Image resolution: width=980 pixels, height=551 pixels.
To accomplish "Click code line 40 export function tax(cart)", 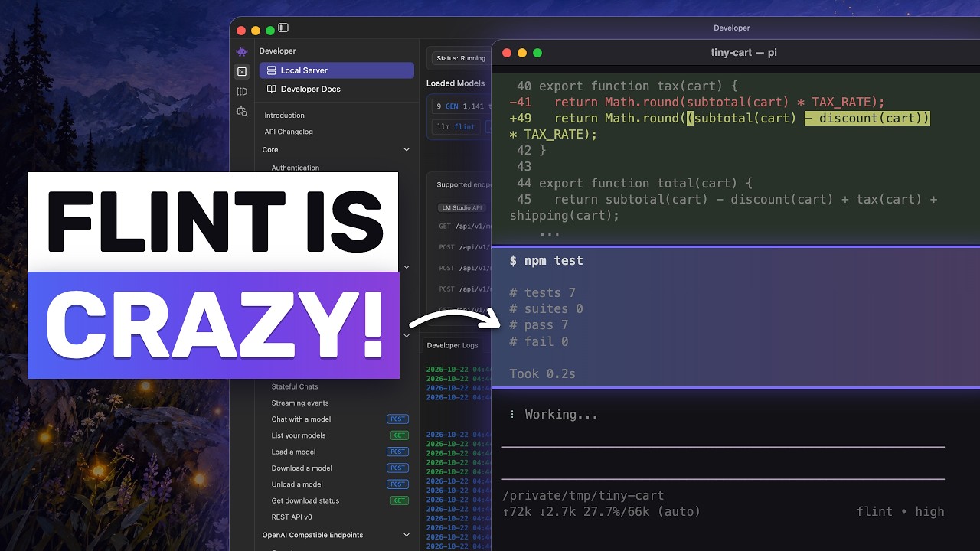I will pos(627,86).
